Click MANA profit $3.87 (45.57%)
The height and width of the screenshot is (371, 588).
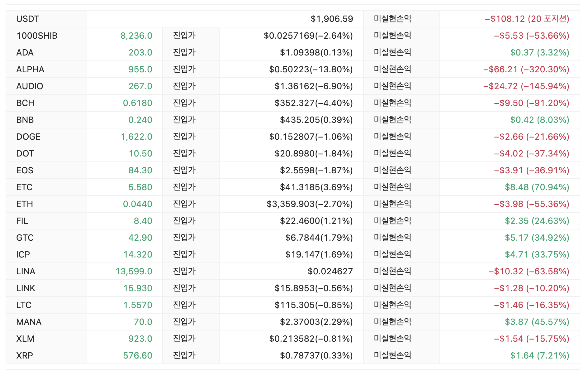[537, 322]
